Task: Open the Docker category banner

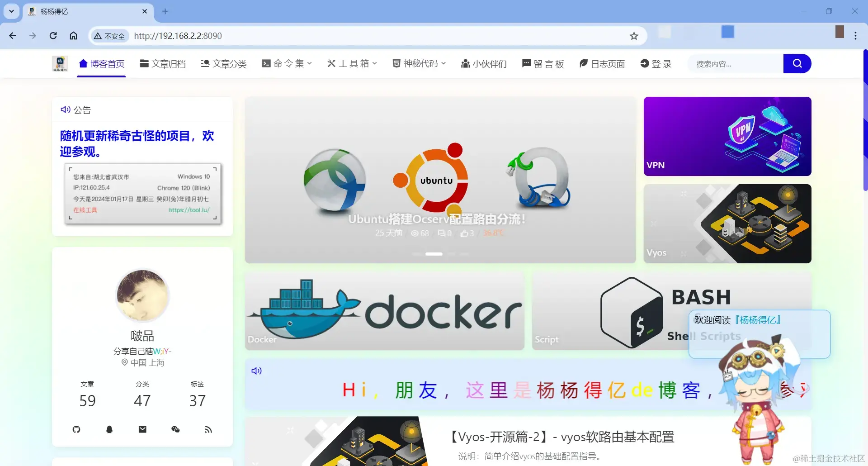Action: (x=385, y=311)
